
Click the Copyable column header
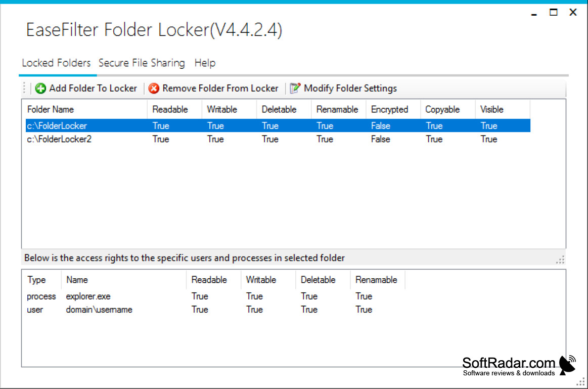click(x=448, y=109)
